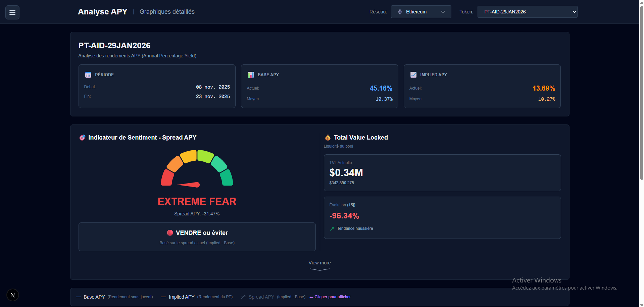This screenshot has width=644, height=307.
Task: Click the bar chart icon on Base APY card
Action: [251, 74]
